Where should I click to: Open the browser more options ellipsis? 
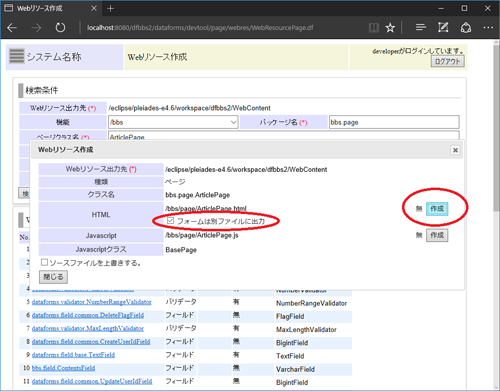click(x=488, y=28)
